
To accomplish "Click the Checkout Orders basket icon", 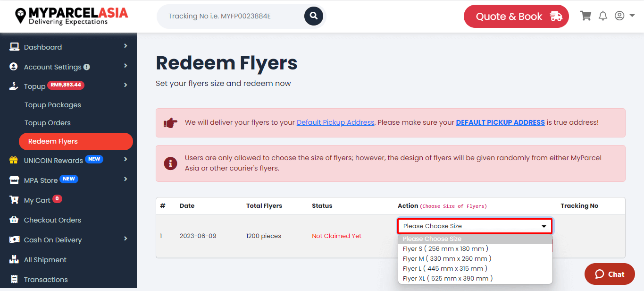I will pos(14,220).
